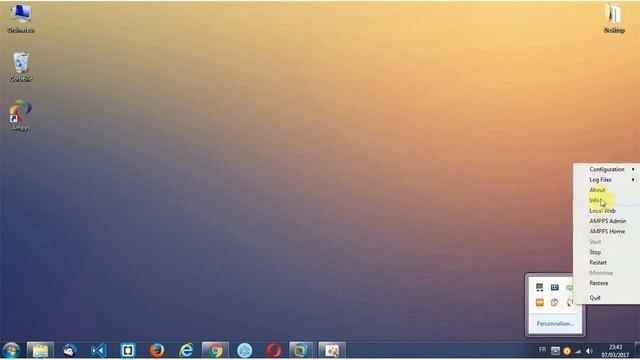Click the dark grey tray popup icon
The height and width of the screenshot is (360, 640).
coord(540,287)
